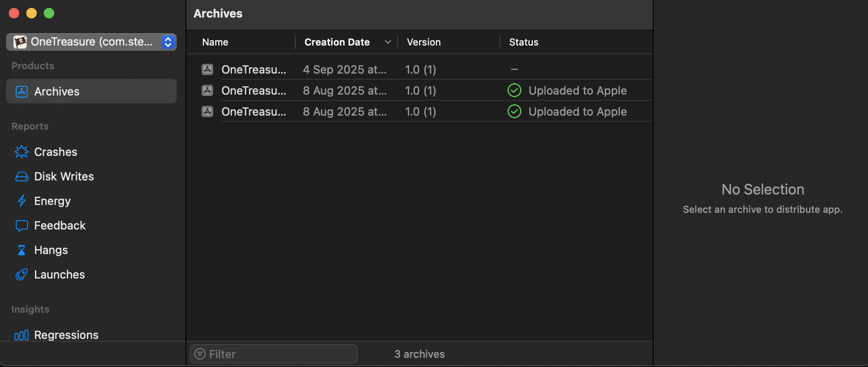Toggle the Creation Date sort chevron
The height and width of the screenshot is (367, 868).
pos(388,42)
